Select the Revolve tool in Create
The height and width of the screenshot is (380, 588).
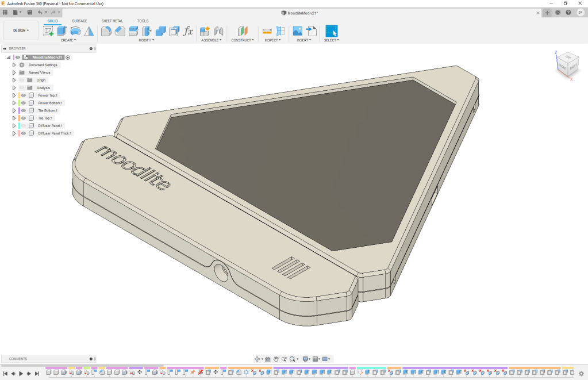coord(76,31)
